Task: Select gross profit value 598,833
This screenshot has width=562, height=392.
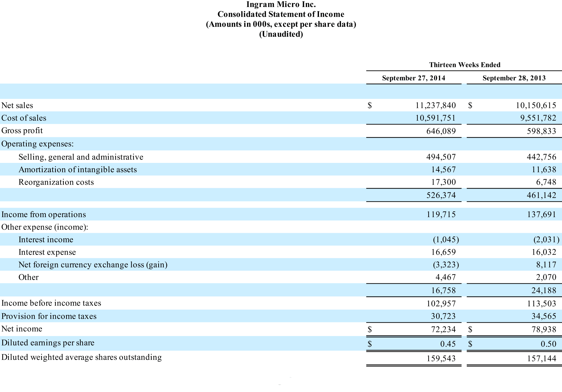Action: coord(542,131)
